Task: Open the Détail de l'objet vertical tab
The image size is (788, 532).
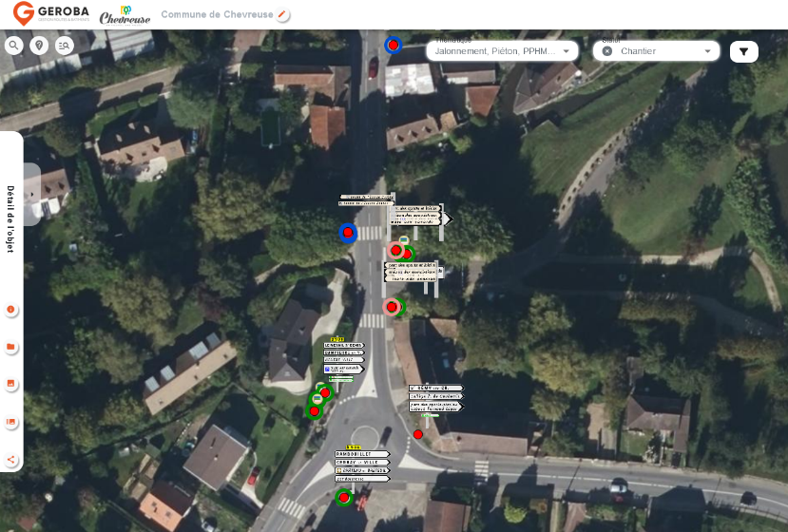Action: pos(10,218)
